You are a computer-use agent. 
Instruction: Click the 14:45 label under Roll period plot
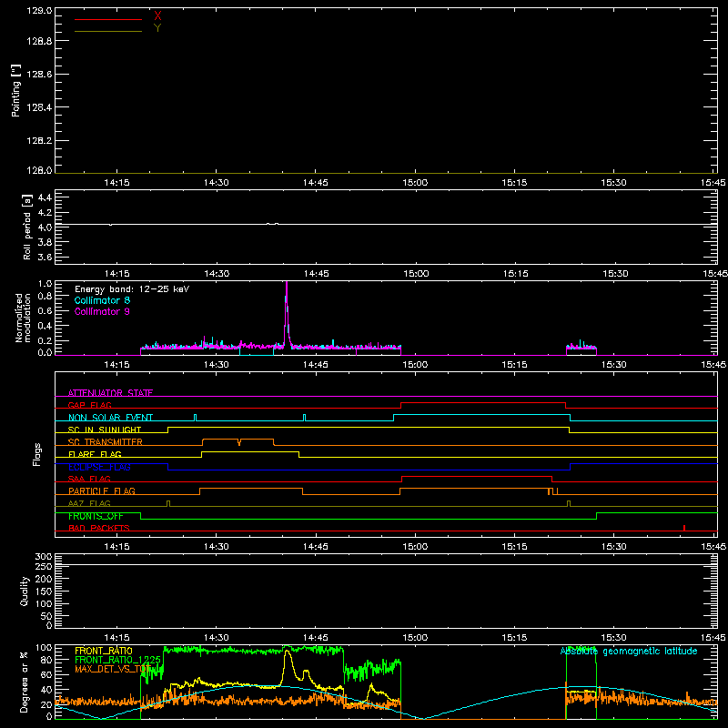point(316,274)
